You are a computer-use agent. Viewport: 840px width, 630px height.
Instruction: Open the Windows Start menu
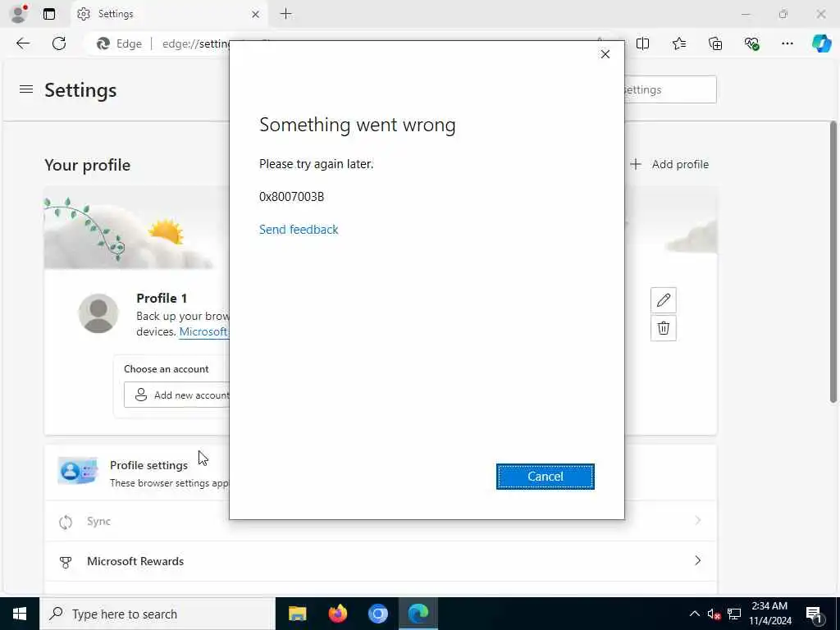click(x=20, y=614)
